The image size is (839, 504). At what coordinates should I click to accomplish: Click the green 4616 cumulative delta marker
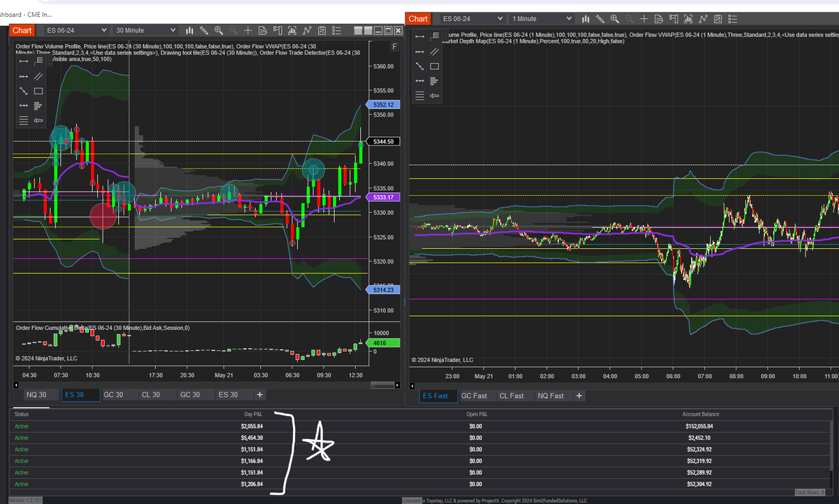[383, 343]
